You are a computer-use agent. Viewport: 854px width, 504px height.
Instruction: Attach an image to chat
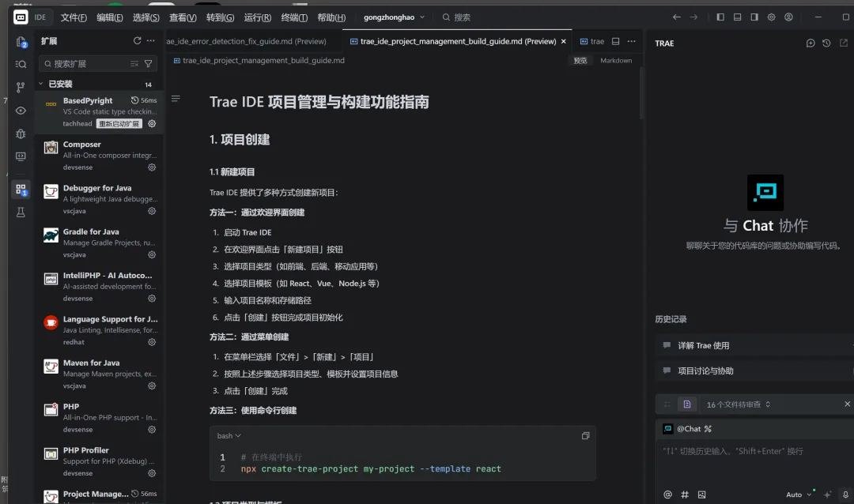(701, 495)
